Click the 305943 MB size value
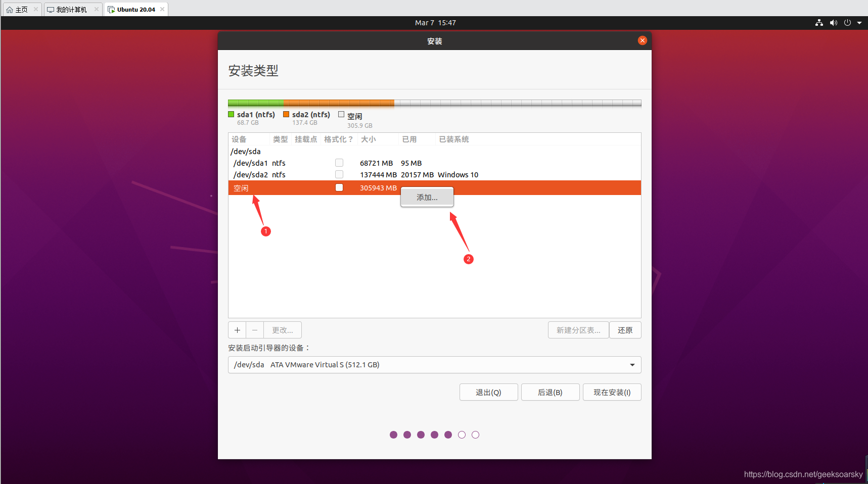Image resolution: width=868 pixels, height=484 pixels. [x=378, y=187]
